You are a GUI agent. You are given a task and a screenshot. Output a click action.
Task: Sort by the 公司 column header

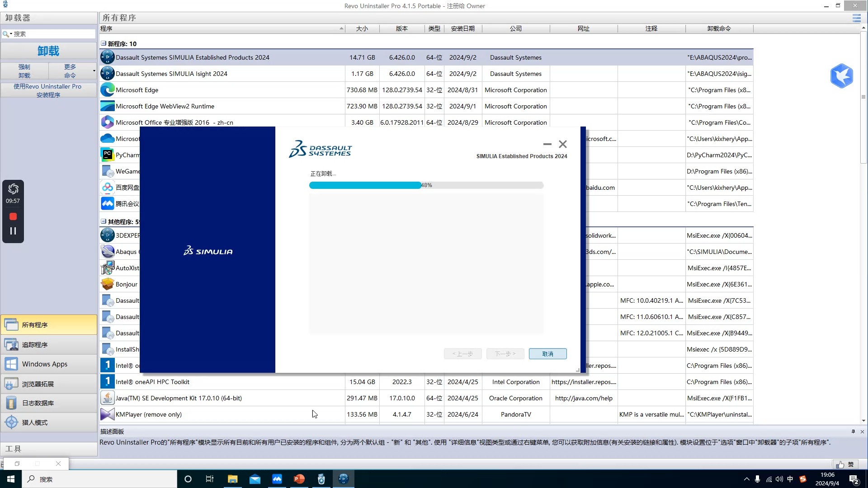[x=516, y=28]
